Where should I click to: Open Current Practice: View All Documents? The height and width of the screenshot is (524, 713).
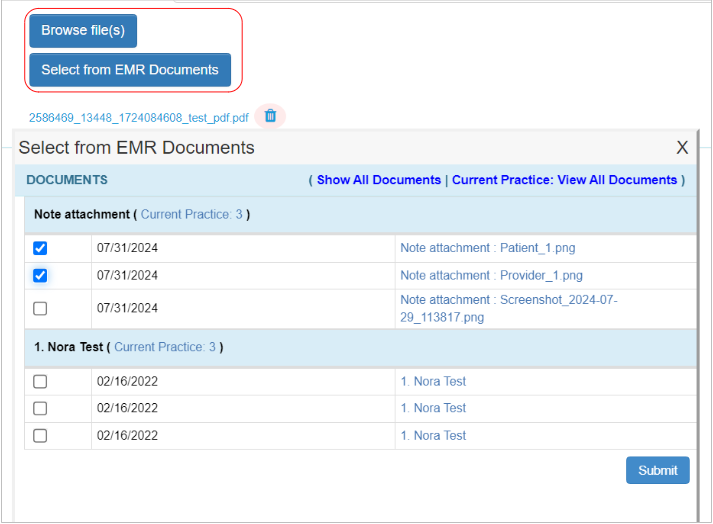pos(564,180)
